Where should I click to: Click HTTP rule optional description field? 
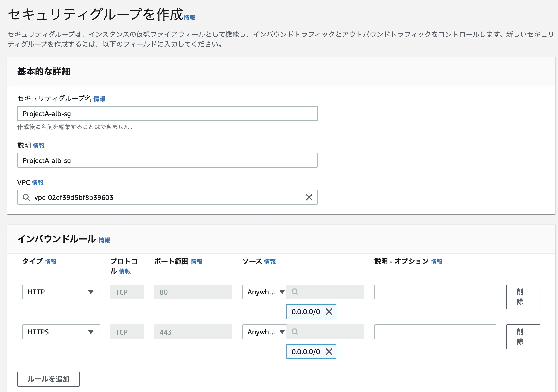pos(435,292)
